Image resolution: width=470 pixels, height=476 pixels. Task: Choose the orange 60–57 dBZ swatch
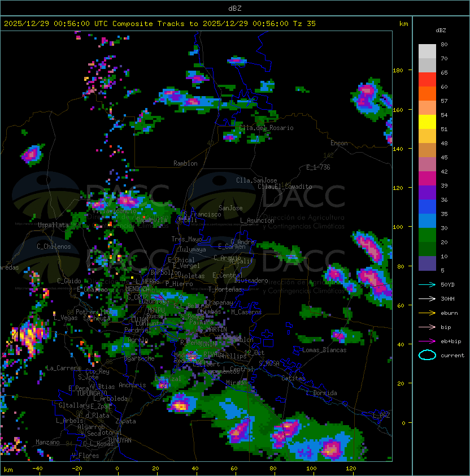[x=427, y=94]
